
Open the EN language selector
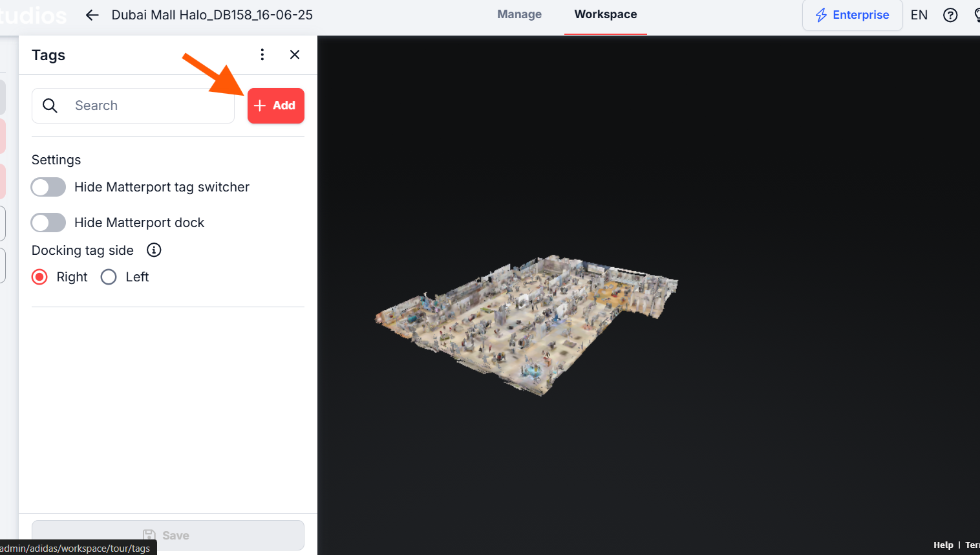[919, 15]
